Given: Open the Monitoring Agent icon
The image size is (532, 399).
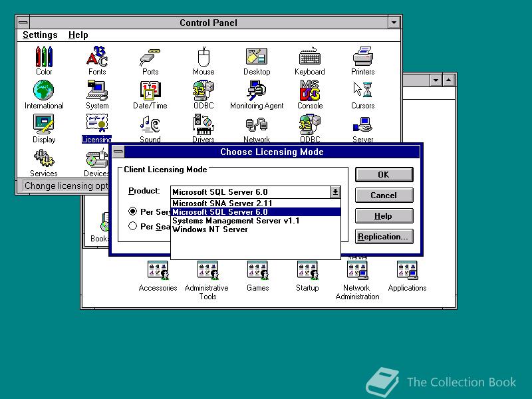Looking at the screenshot, I should point(257,94).
